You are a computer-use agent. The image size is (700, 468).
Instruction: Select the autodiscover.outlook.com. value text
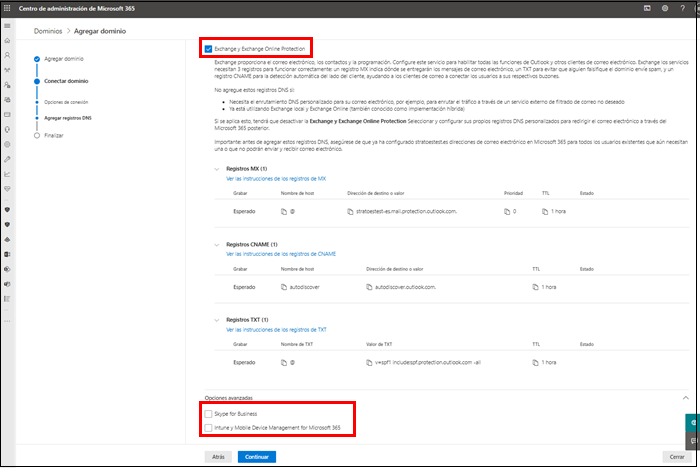(405, 287)
